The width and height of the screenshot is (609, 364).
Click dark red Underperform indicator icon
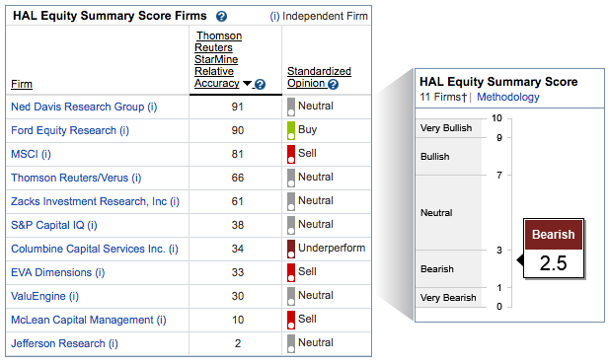pyautogui.click(x=291, y=249)
